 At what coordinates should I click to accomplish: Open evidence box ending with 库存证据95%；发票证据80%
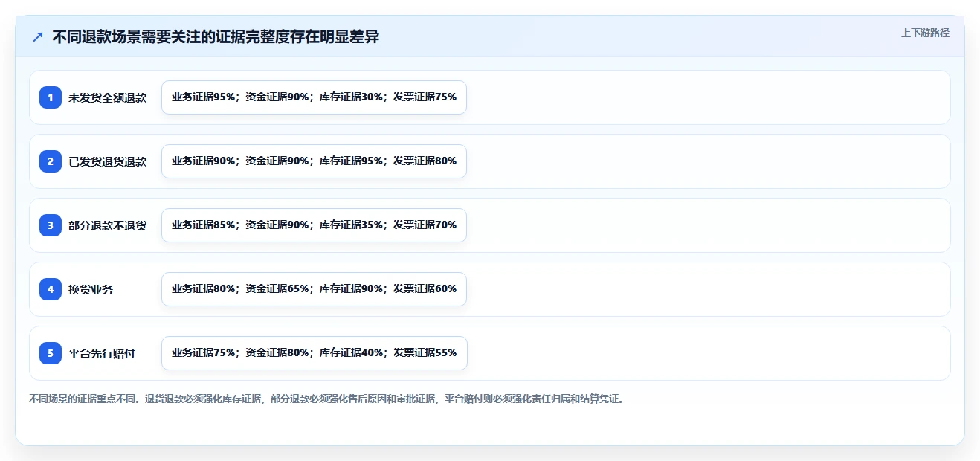tap(314, 161)
